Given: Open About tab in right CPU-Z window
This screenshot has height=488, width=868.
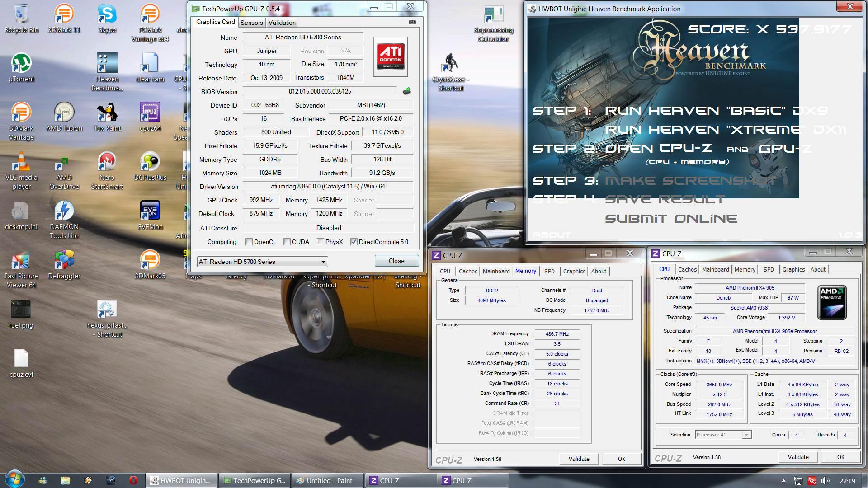Looking at the screenshot, I should (818, 269).
